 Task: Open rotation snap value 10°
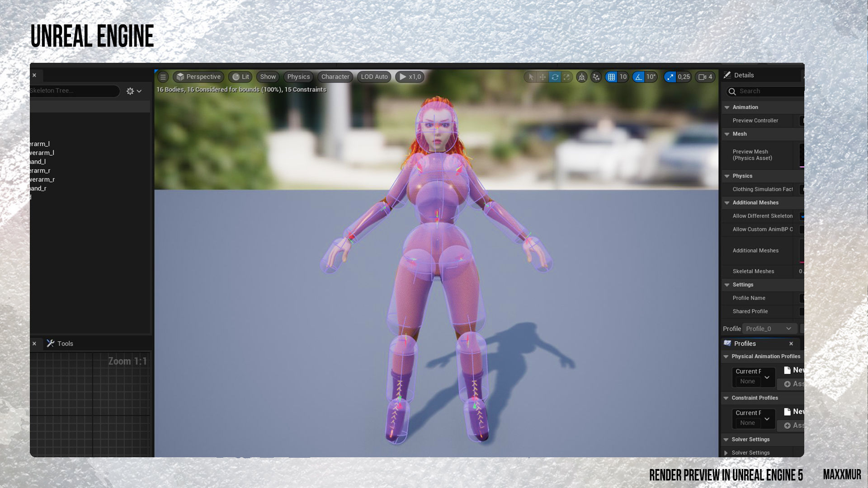coord(651,77)
